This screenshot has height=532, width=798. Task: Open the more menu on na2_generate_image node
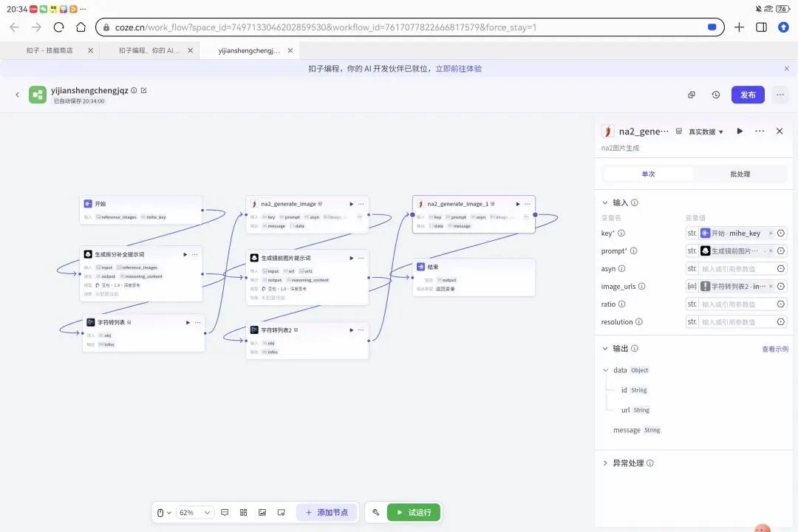[x=361, y=204]
